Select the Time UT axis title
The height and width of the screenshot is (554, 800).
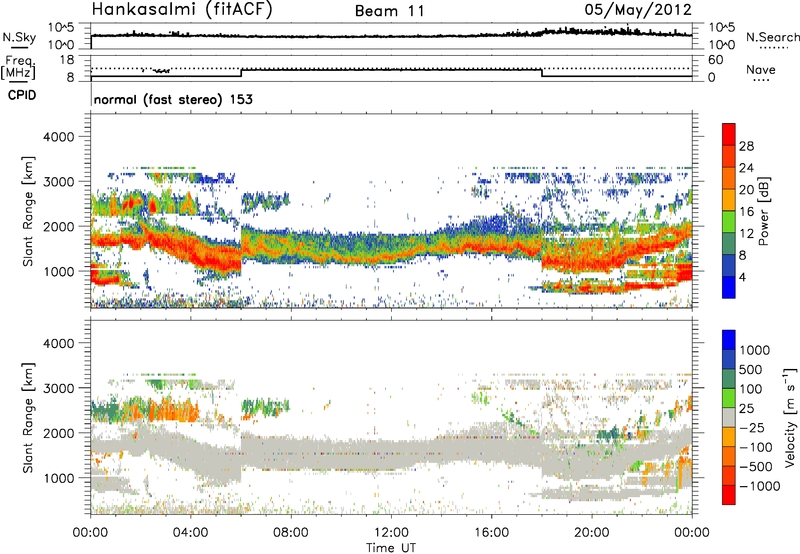pyautogui.click(x=391, y=548)
